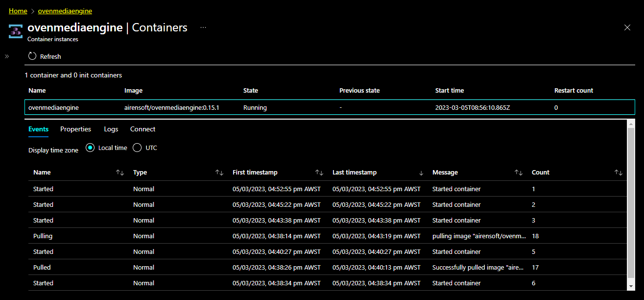Viewport: 644px width, 300px height.
Task: Select the Local time radio button
Action: (x=90, y=147)
